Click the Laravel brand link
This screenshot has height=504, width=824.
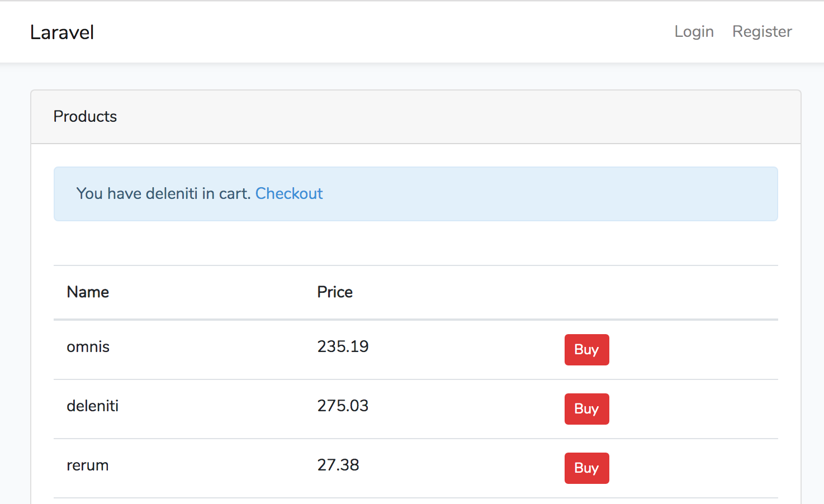pyautogui.click(x=62, y=32)
